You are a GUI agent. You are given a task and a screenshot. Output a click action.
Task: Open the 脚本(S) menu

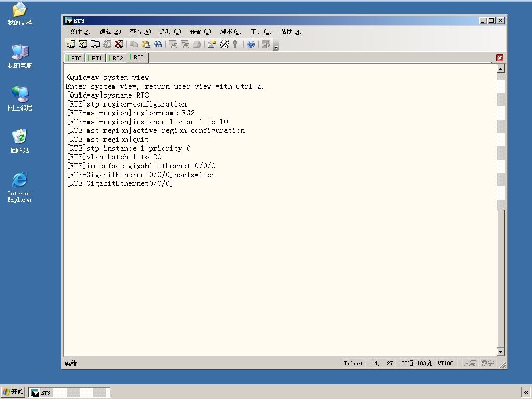(231, 32)
